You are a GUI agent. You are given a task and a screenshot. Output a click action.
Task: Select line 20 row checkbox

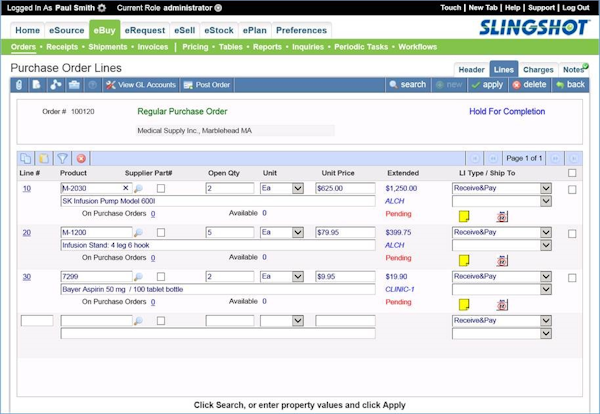[572, 233]
